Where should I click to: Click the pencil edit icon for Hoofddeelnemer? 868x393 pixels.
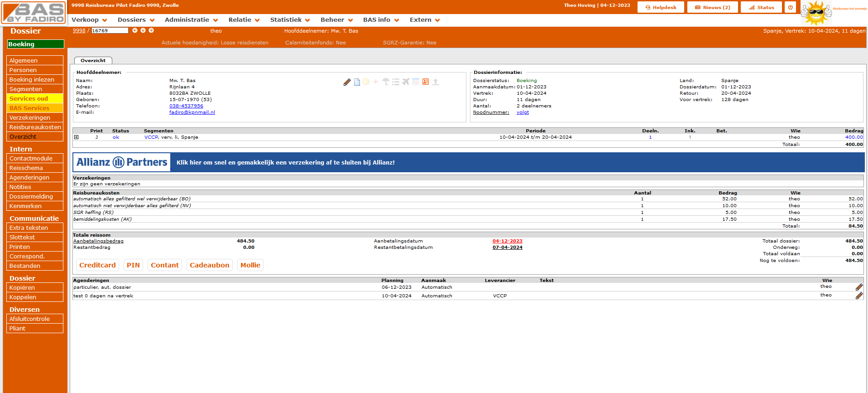pos(347,82)
